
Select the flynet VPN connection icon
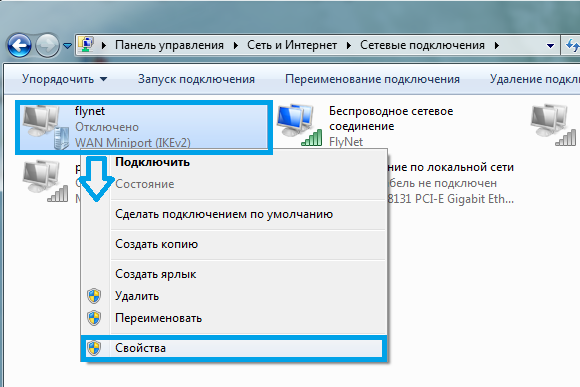coord(45,127)
